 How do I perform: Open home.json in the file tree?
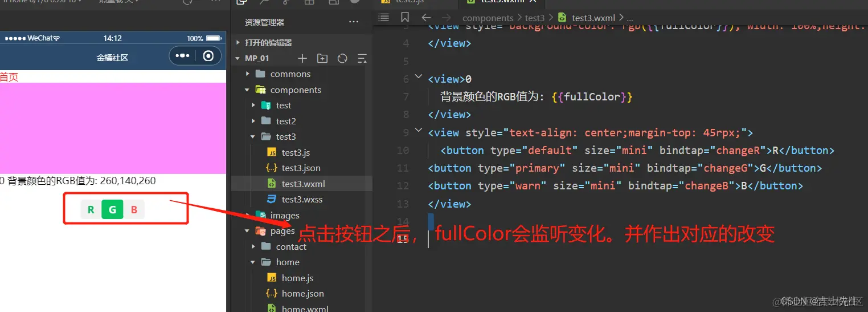coord(302,293)
